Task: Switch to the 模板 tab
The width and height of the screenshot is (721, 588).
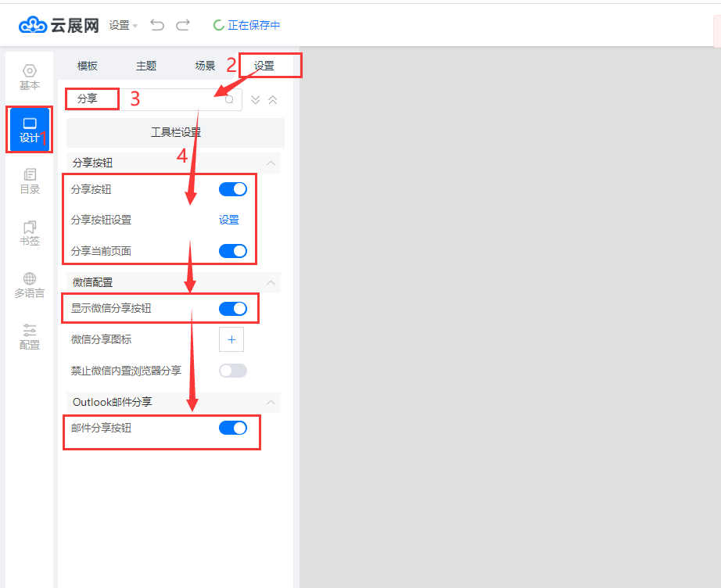Action: tap(88, 66)
